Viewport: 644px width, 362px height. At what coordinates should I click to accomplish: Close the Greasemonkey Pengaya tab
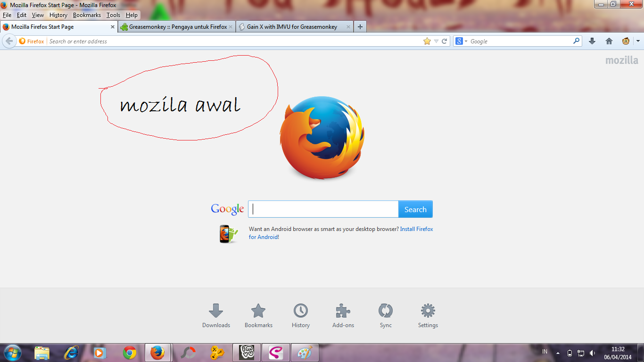pos(231,27)
